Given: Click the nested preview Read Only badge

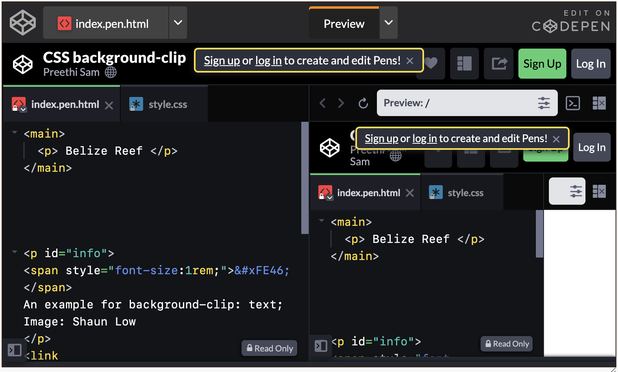Looking at the screenshot, I should point(506,344).
